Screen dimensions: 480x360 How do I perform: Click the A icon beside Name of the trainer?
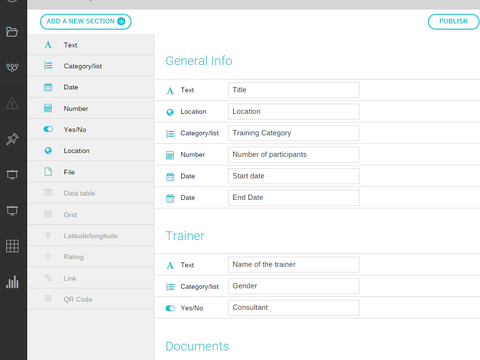pyautogui.click(x=170, y=265)
